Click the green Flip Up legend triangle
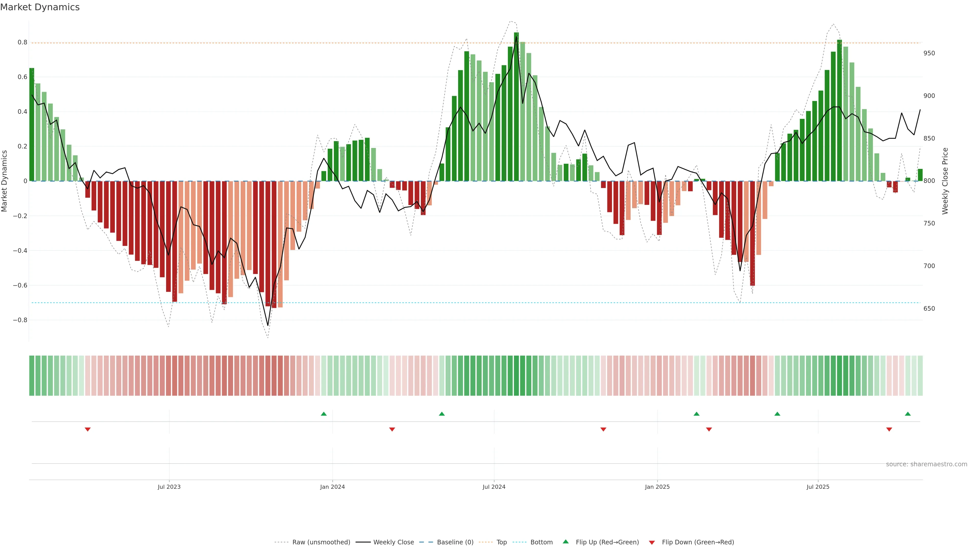 click(x=566, y=542)
